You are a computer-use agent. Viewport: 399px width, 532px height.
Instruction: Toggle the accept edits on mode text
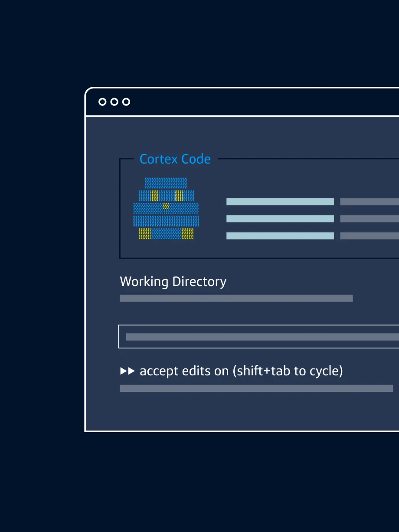(241, 371)
